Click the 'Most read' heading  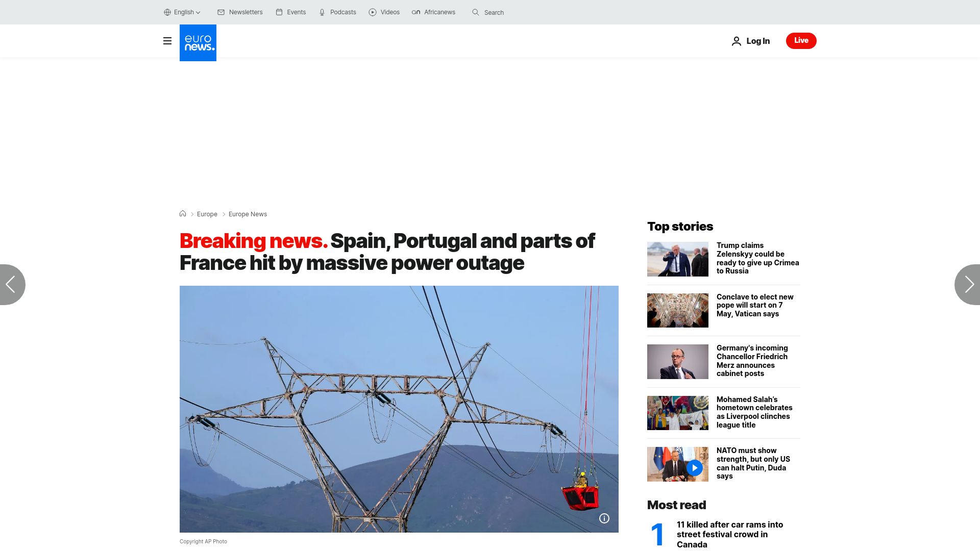coord(676,505)
